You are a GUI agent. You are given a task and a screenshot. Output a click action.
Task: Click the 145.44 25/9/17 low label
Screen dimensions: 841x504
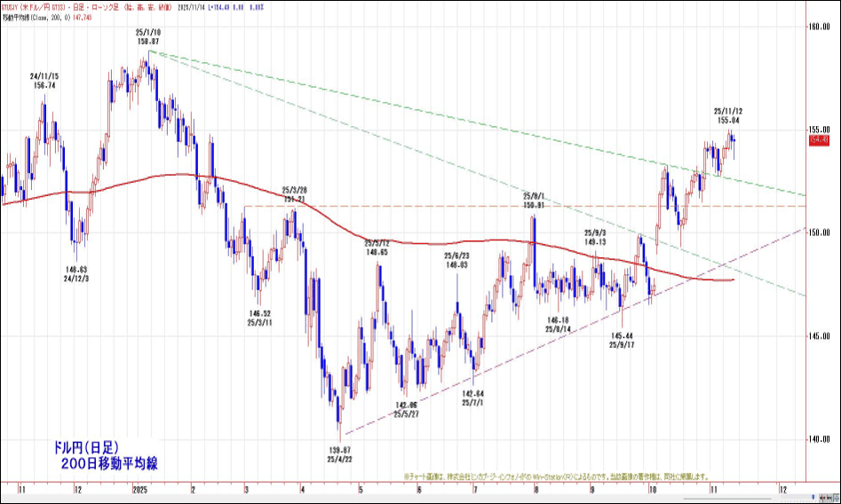pos(622,341)
